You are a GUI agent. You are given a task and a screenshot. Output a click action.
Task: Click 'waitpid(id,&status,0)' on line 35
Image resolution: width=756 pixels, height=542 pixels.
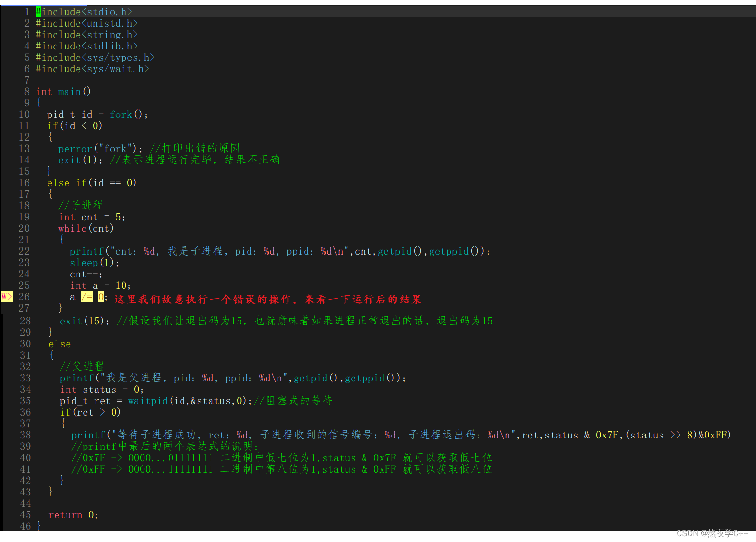pyautogui.click(x=187, y=401)
